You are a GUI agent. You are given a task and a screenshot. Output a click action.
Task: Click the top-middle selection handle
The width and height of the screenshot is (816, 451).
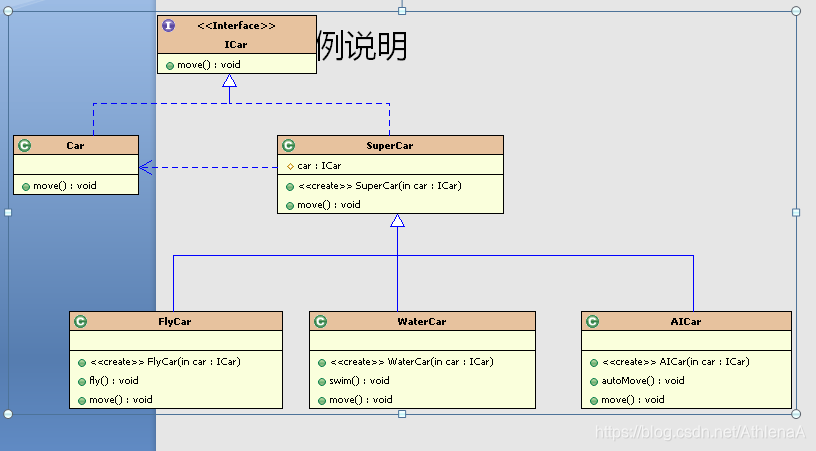(402, 11)
